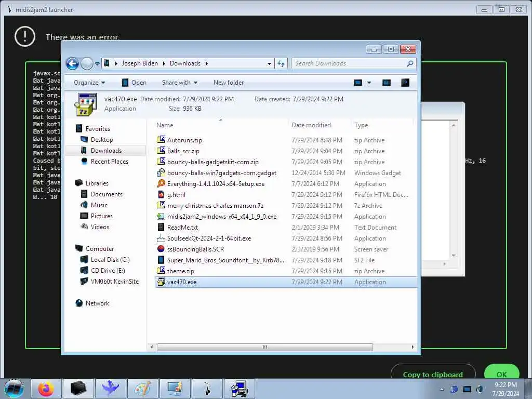Viewport: 532px width, 399px height.
Task: Click the file list scroll right arrow
Action: coord(412,347)
